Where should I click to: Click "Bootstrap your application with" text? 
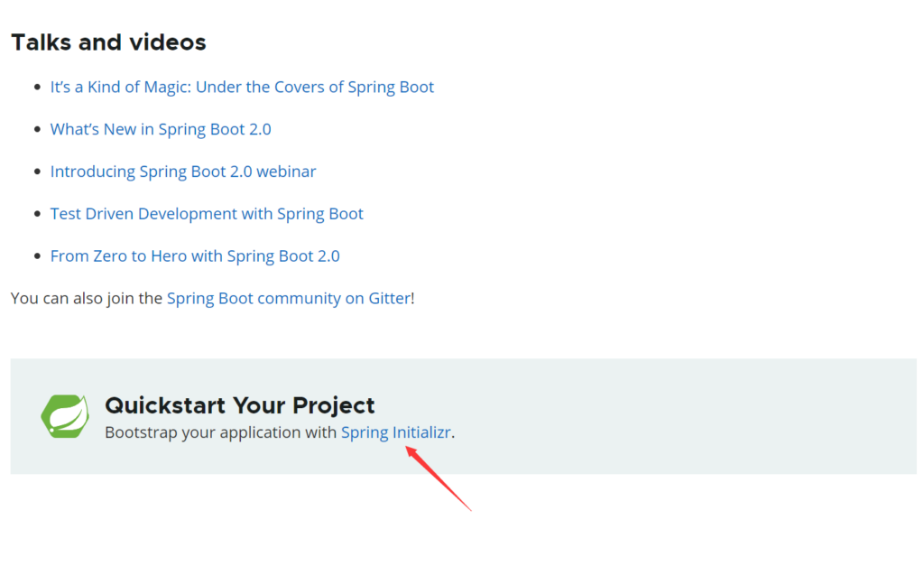tap(221, 432)
